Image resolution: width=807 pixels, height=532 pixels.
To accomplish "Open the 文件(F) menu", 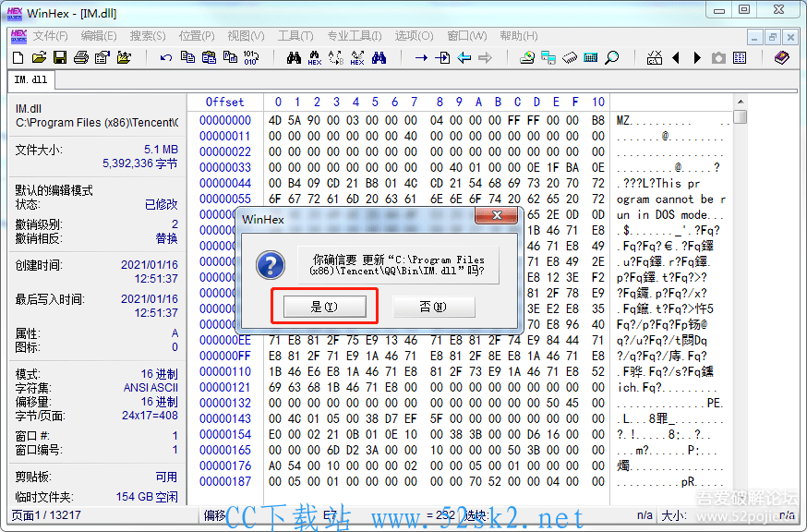I will (51, 36).
